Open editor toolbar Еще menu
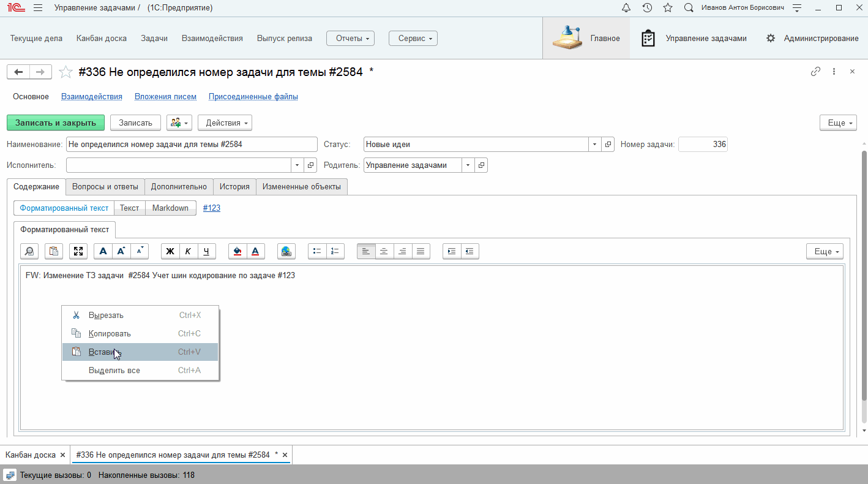This screenshot has height=484, width=868. [825, 251]
